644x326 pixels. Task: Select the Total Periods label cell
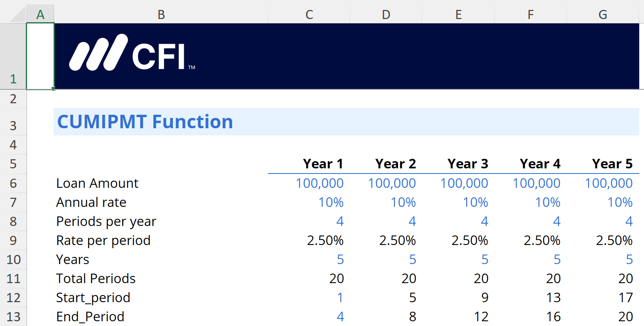[96, 279]
